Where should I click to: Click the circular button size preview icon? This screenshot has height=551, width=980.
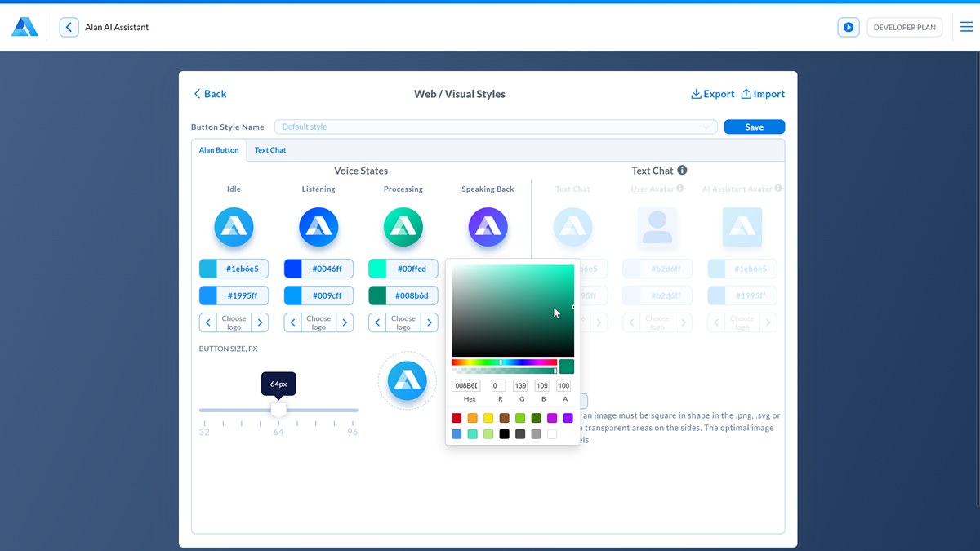[x=406, y=380]
